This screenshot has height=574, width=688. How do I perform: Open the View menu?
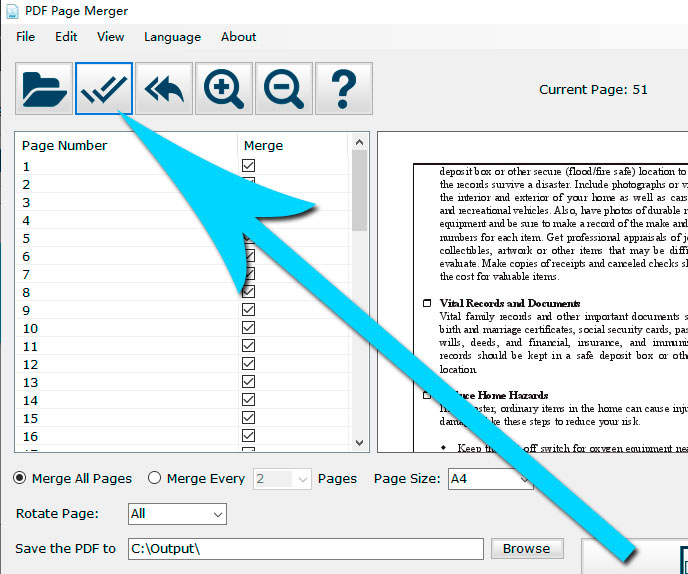pos(111,37)
